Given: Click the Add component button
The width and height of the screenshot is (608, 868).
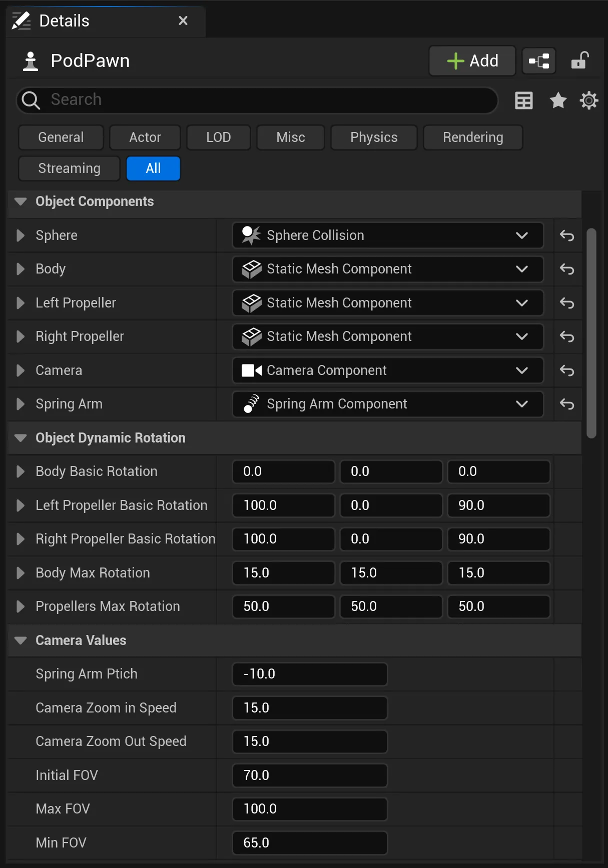Looking at the screenshot, I should [472, 61].
